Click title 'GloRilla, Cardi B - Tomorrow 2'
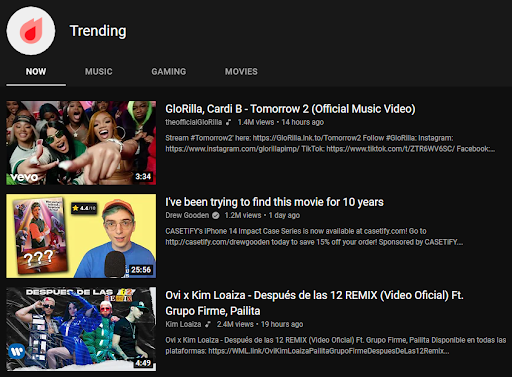512x377 pixels. (290, 109)
